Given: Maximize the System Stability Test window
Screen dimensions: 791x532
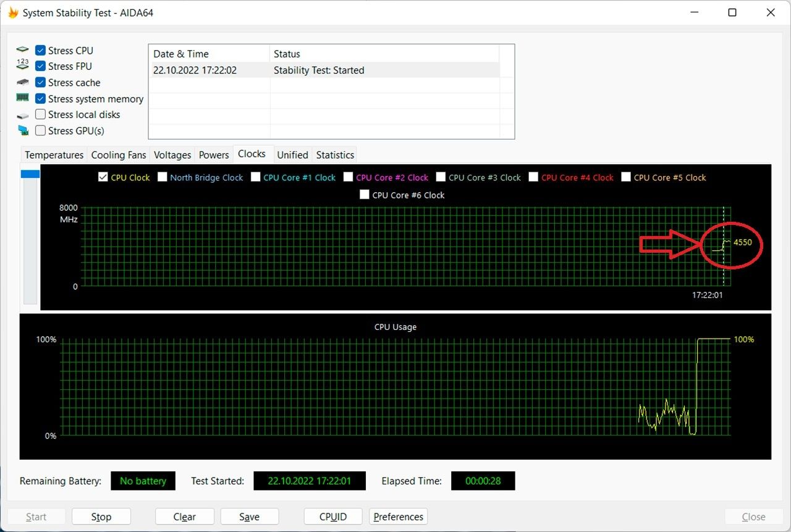Looking at the screenshot, I should pos(732,12).
